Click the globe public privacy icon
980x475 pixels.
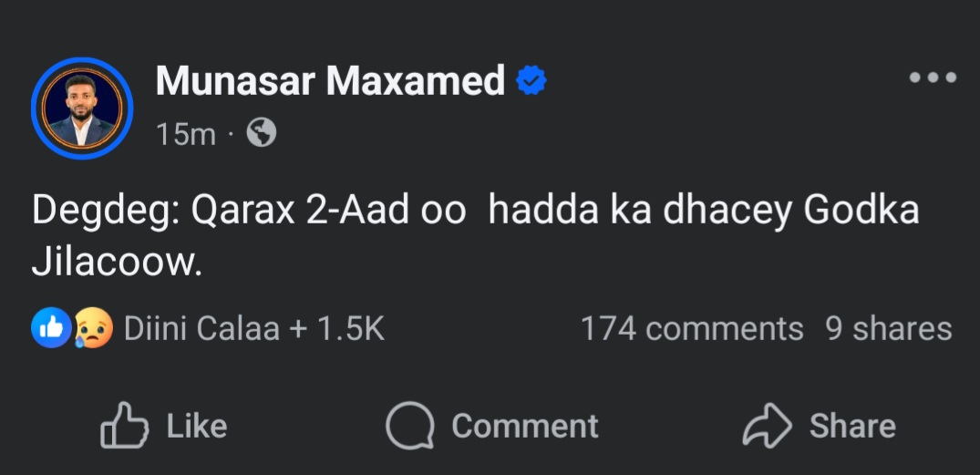[x=262, y=134]
